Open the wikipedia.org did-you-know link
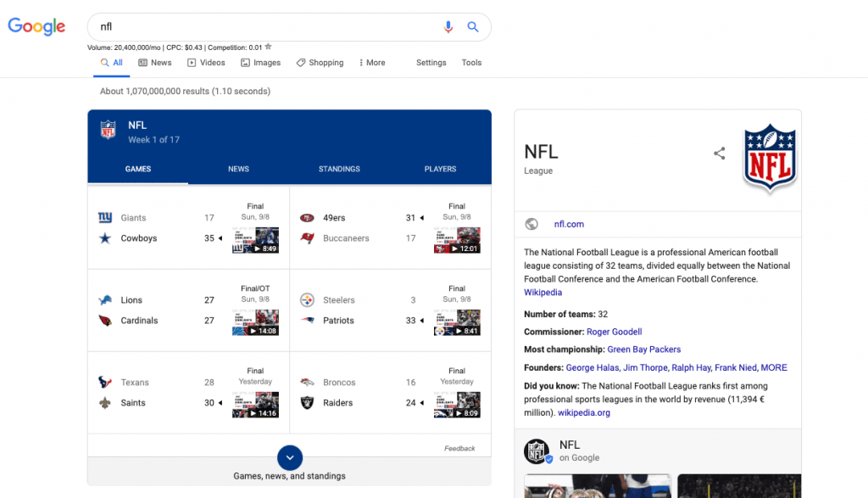 (x=584, y=412)
